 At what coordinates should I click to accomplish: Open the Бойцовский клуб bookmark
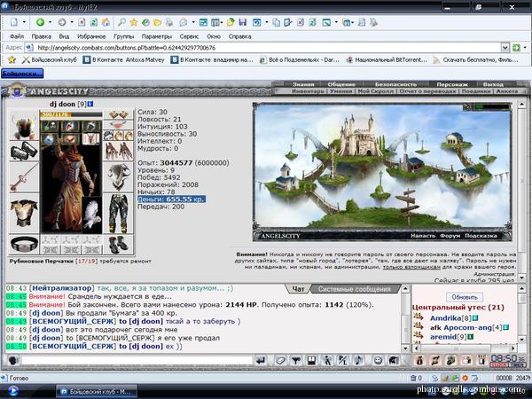pos(50,59)
